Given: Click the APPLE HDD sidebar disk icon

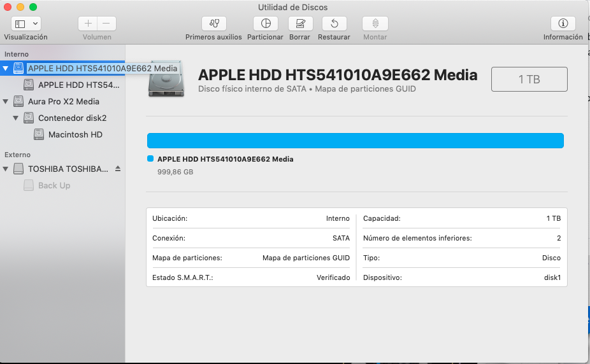Looking at the screenshot, I should [x=18, y=68].
